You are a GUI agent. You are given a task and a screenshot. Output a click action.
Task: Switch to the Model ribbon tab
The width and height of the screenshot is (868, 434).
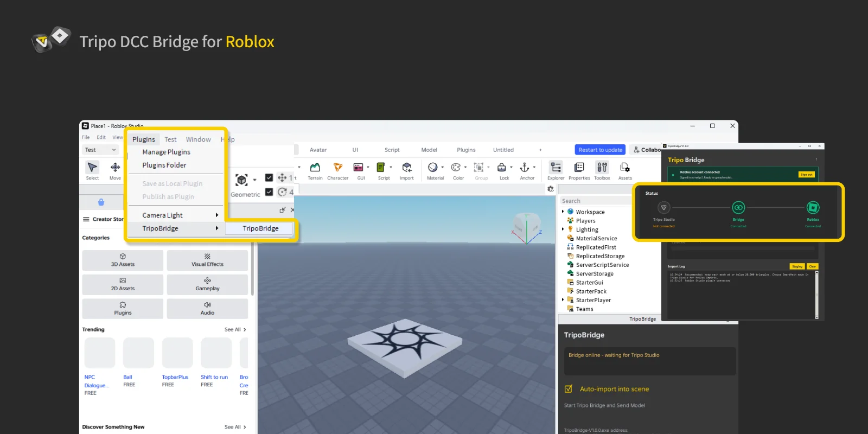[429, 150]
